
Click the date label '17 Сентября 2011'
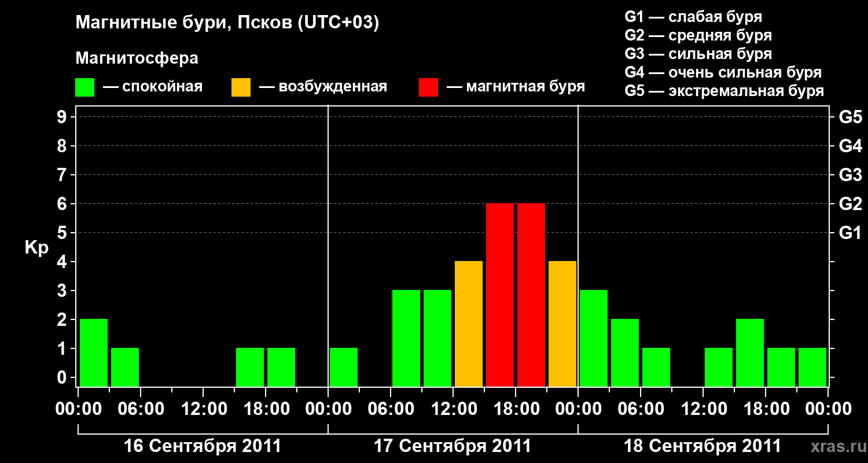click(453, 446)
